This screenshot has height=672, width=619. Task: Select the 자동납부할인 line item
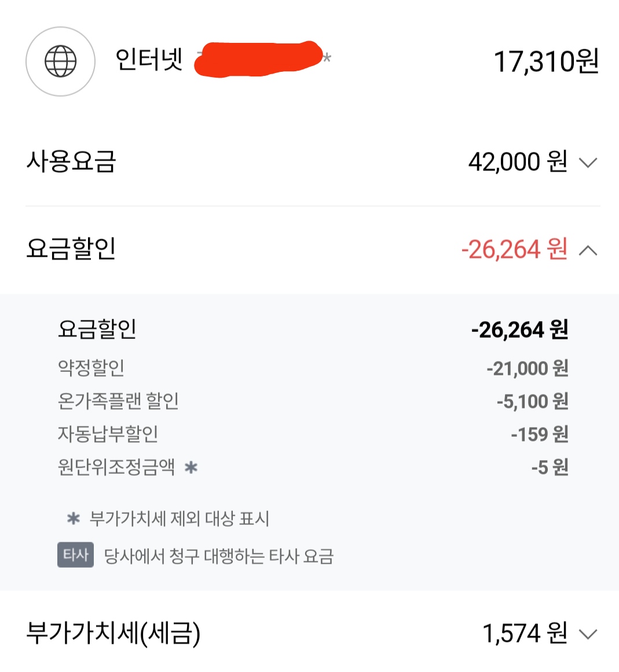tap(108, 434)
